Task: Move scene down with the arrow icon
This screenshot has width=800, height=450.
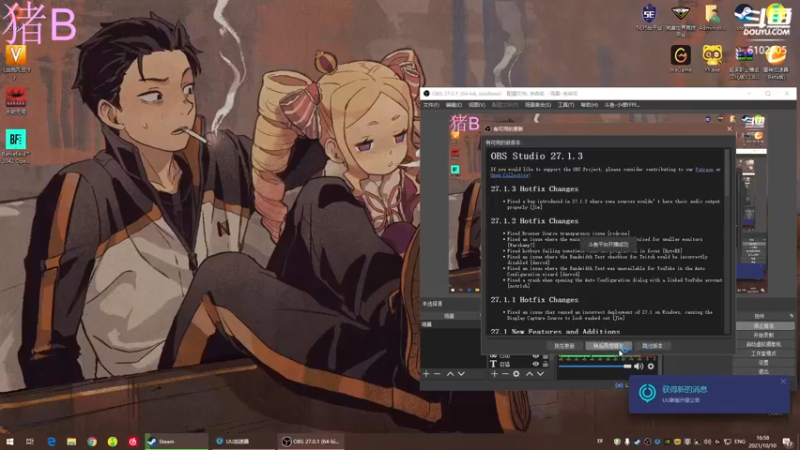Action: (x=461, y=374)
